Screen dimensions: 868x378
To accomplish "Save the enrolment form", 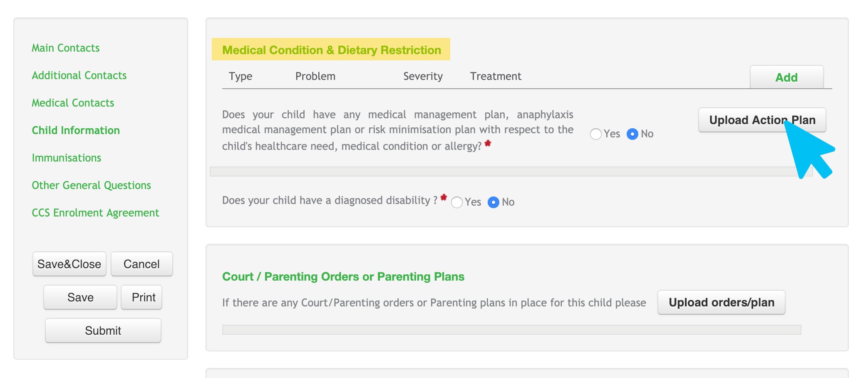I will pos(80,297).
